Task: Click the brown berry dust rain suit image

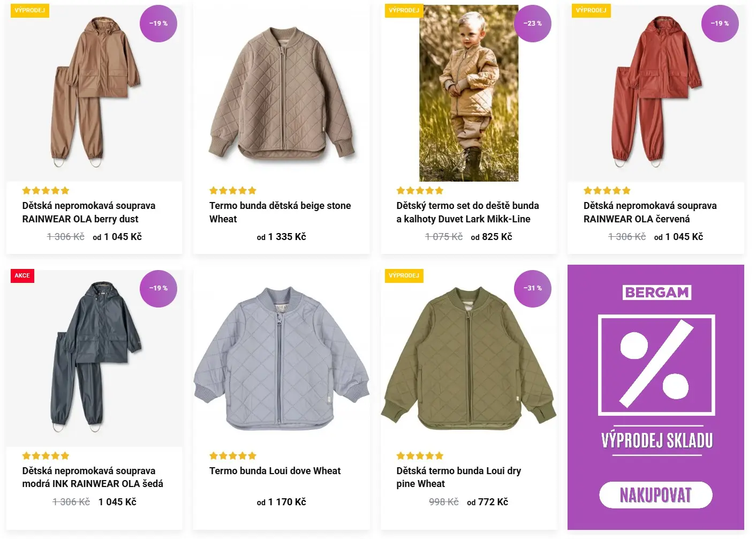Action: (94, 91)
